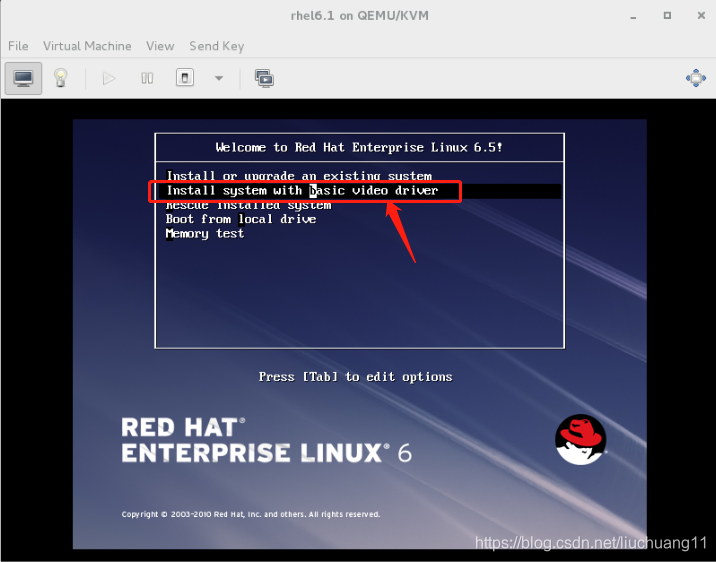This screenshot has height=562, width=716.
Task: Open the snapshots manager icon
Action: click(x=264, y=79)
